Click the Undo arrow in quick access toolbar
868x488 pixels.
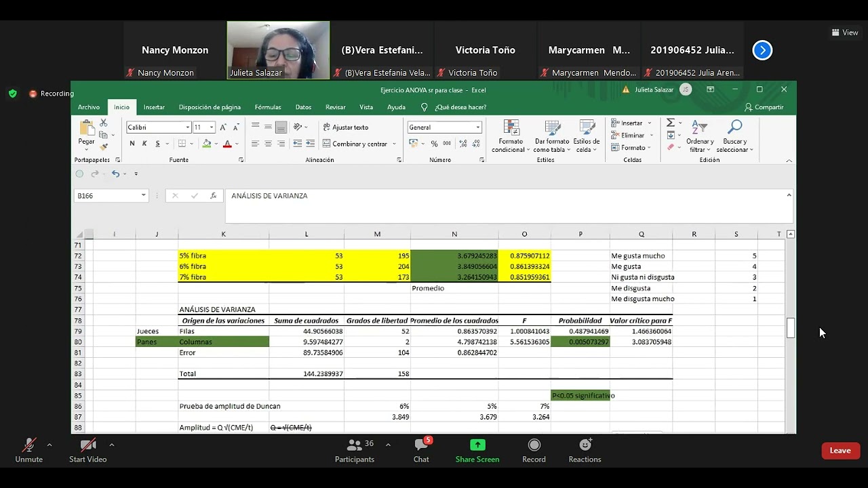coord(115,174)
